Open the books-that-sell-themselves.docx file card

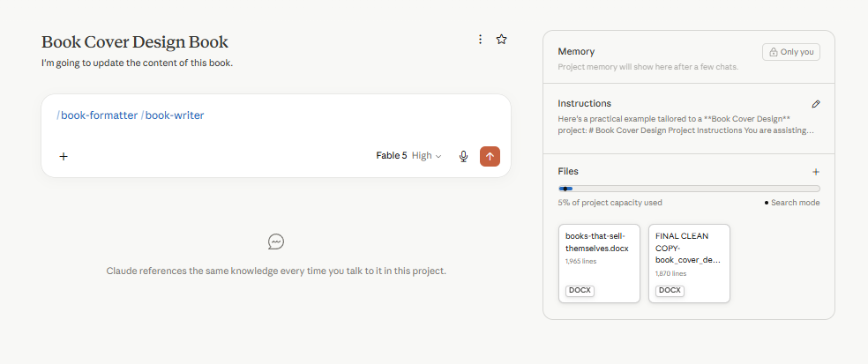pyautogui.click(x=599, y=264)
